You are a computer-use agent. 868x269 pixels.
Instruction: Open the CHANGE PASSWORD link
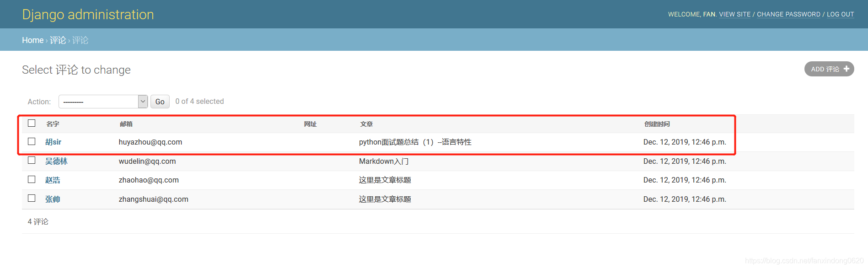[788, 14]
